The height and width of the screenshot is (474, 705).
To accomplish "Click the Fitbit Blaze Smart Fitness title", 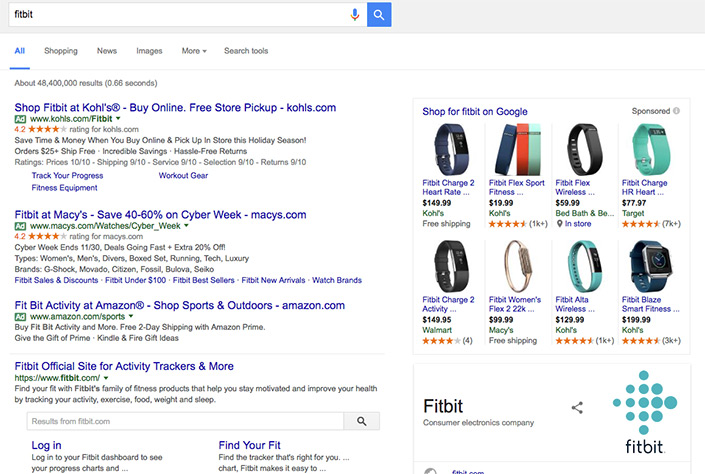I will click(651, 304).
